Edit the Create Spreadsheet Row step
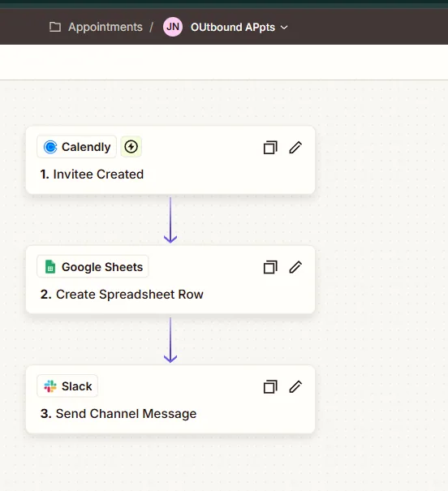 tap(295, 267)
